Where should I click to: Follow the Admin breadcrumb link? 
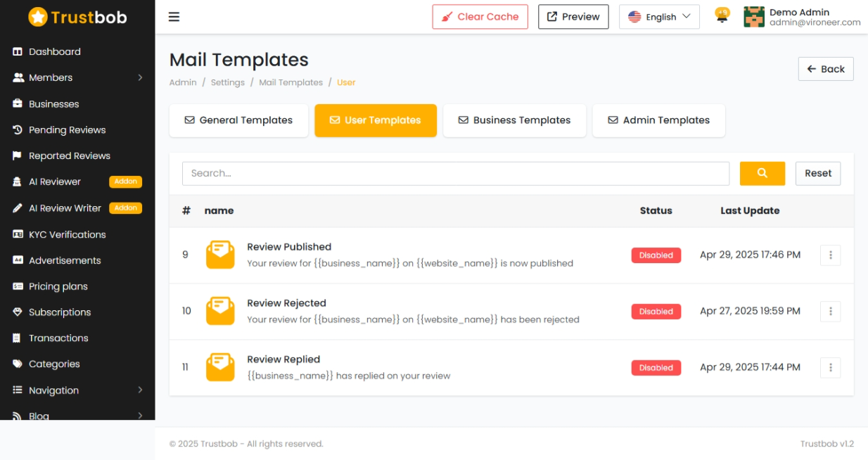pyautogui.click(x=183, y=82)
